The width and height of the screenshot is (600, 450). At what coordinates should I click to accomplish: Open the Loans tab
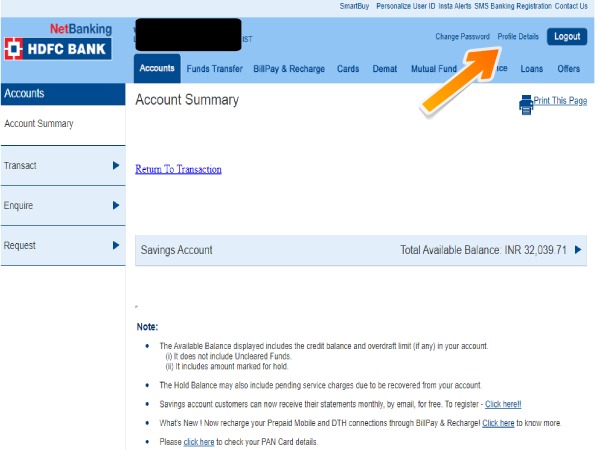pyautogui.click(x=532, y=69)
